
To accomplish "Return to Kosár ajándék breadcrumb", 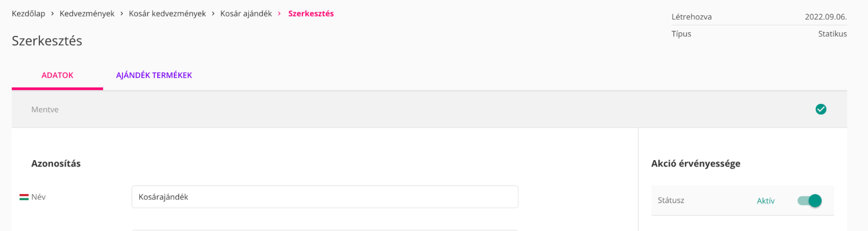I will [x=246, y=14].
